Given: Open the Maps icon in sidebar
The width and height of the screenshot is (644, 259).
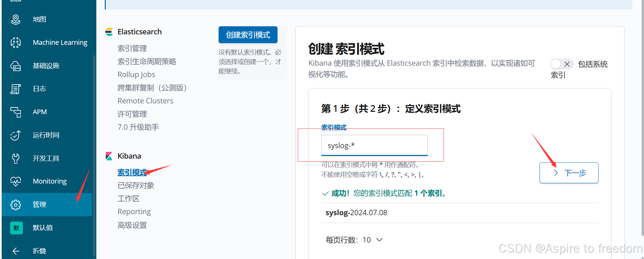Looking at the screenshot, I should (x=15, y=20).
